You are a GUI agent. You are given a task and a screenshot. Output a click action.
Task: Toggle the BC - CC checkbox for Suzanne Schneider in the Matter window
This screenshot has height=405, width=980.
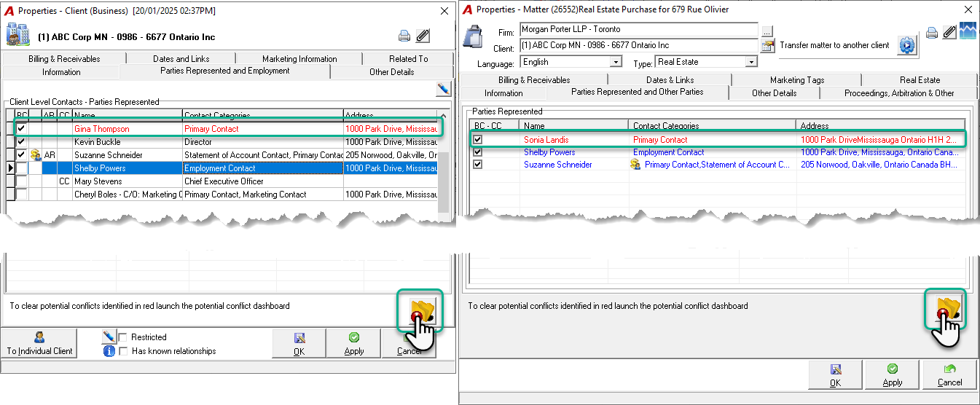(478, 165)
